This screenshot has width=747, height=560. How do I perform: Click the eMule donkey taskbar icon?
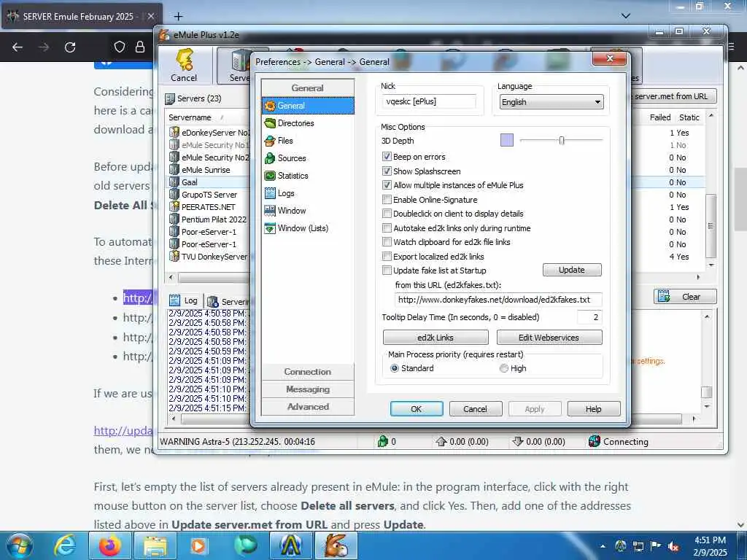[x=336, y=545]
